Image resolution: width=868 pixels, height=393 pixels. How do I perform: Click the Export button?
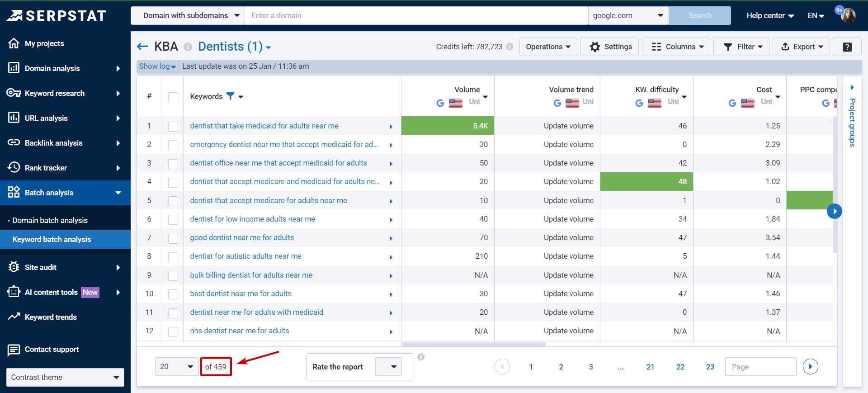pos(801,47)
